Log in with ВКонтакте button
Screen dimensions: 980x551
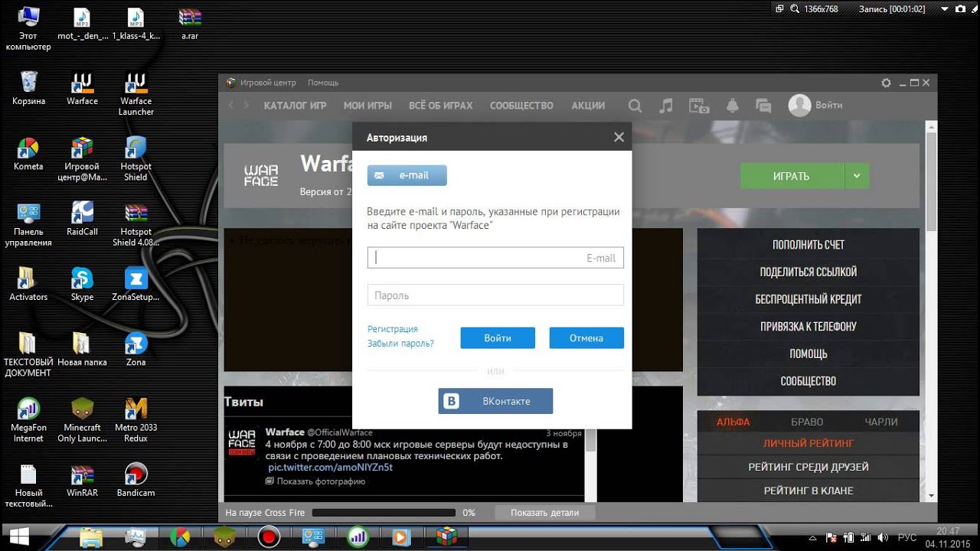pos(495,401)
